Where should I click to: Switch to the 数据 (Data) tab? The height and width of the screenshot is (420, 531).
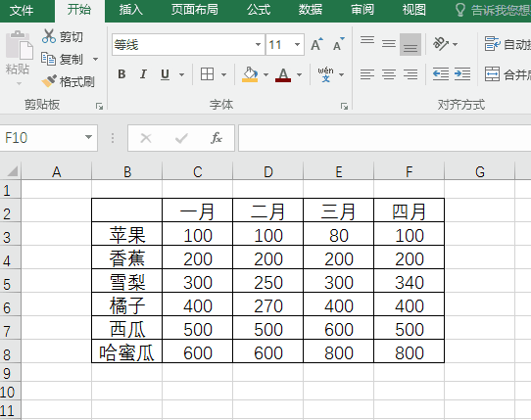[311, 10]
